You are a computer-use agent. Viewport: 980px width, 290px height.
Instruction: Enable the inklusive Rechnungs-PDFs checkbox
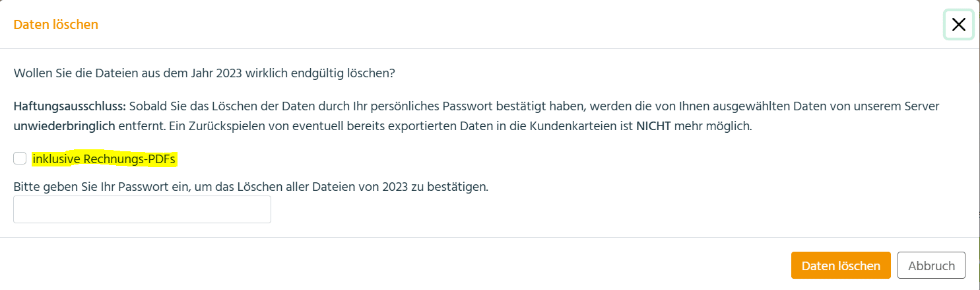point(20,159)
